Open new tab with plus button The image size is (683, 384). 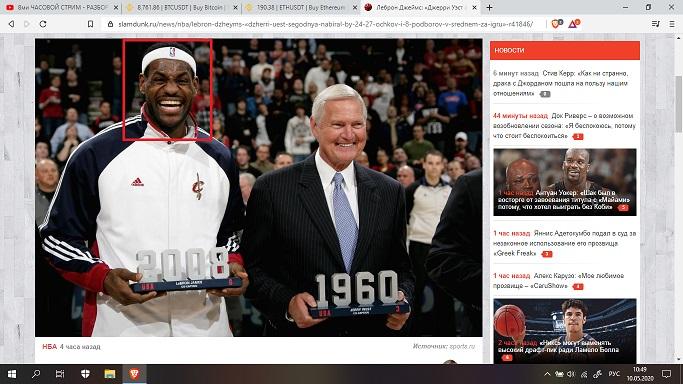click(489, 7)
